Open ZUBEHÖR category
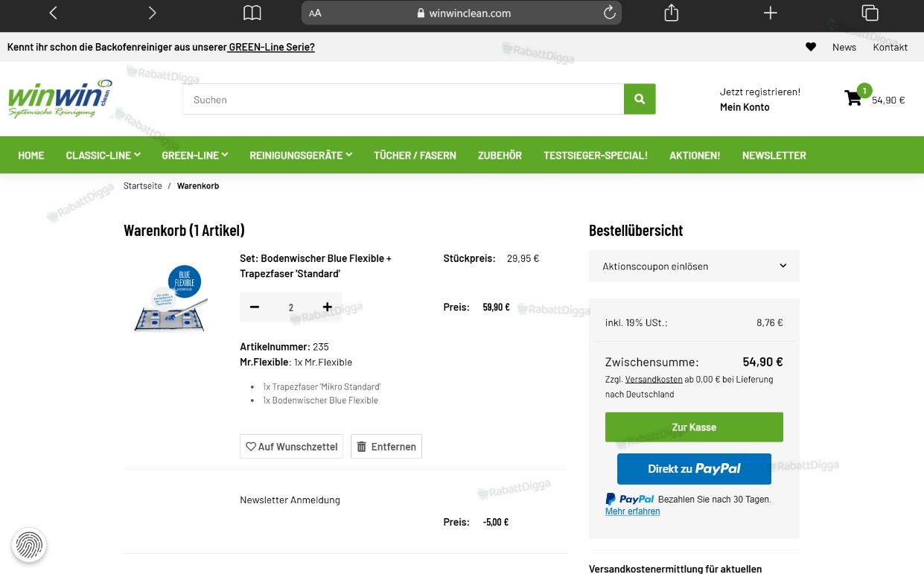 click(500, 156)
